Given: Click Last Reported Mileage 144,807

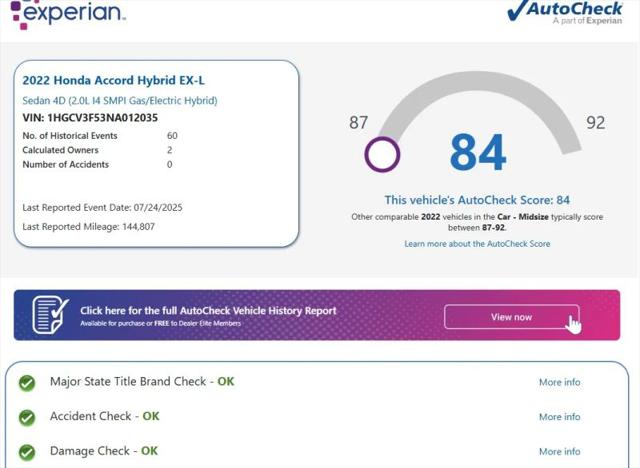Looking at the screenshot, I should tap(89, 226).
